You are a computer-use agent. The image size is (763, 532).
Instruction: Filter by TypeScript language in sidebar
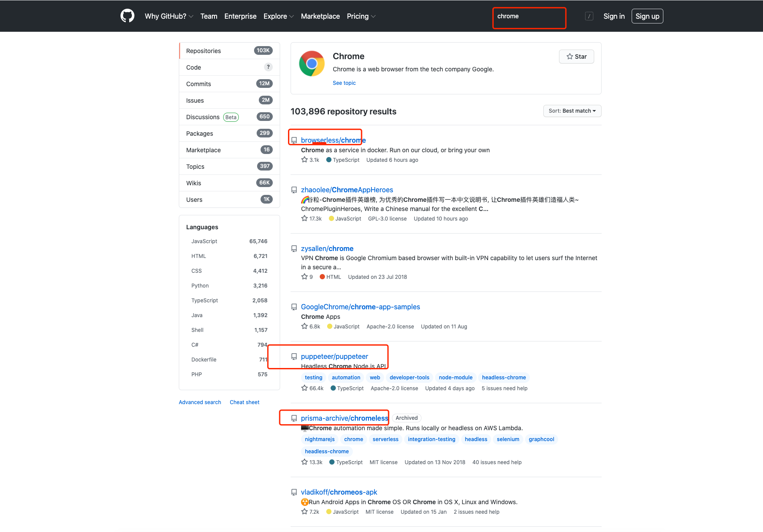[229, 301]
